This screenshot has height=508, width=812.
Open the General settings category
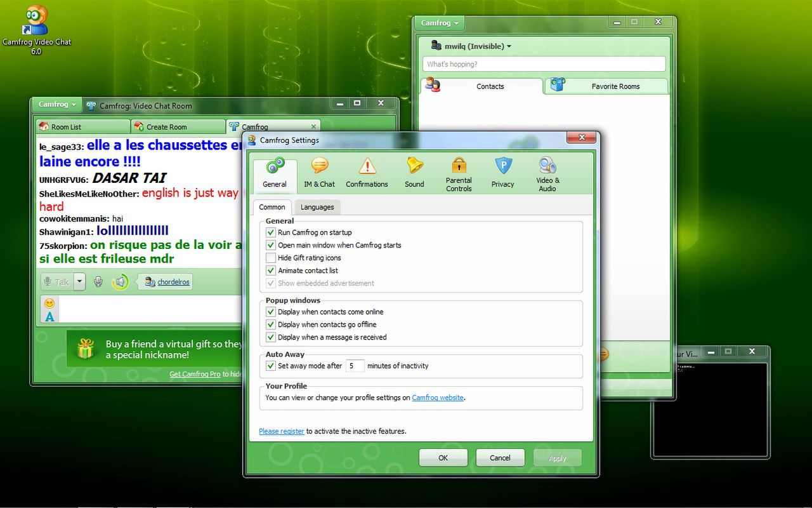275,174
